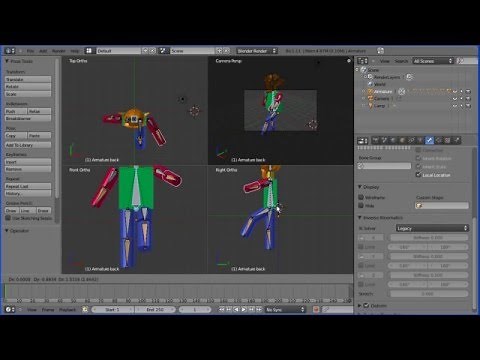Open the Blender Render engine dropdown
This screenshot has width=480, height=360.
(257, 51)
